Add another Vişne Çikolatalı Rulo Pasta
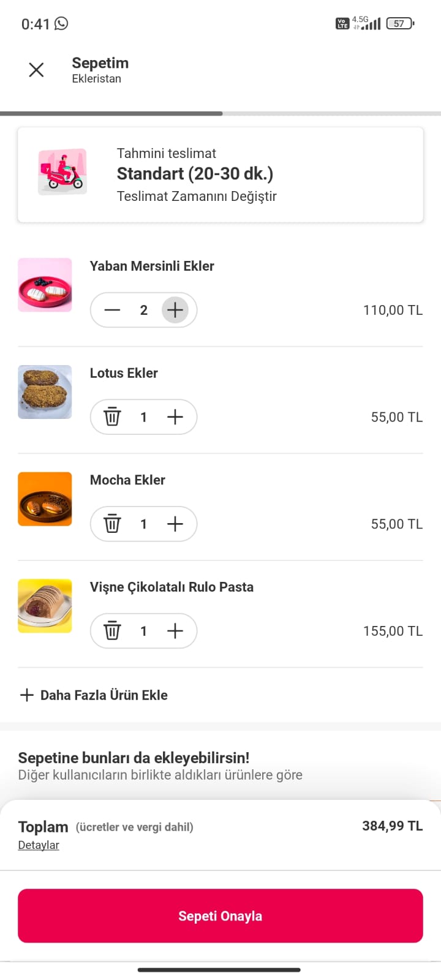The width and height of the screenshot is (441, 980). (x=175, y=631)
